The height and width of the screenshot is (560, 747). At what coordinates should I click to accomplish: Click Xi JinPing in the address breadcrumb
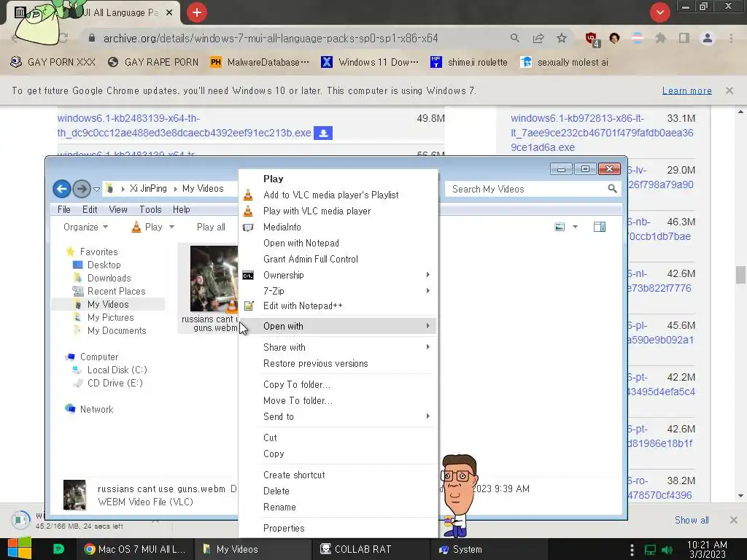point(148,189)
